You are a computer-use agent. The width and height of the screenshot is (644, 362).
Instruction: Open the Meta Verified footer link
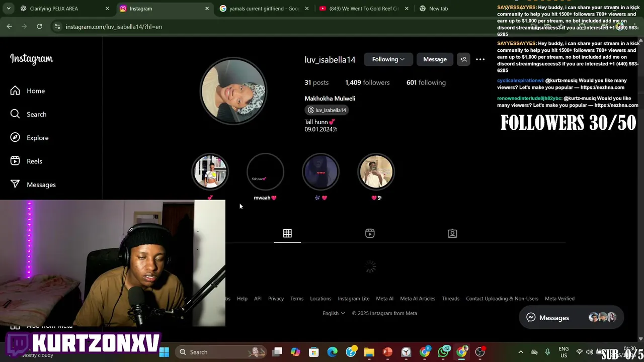pos(559,299)
